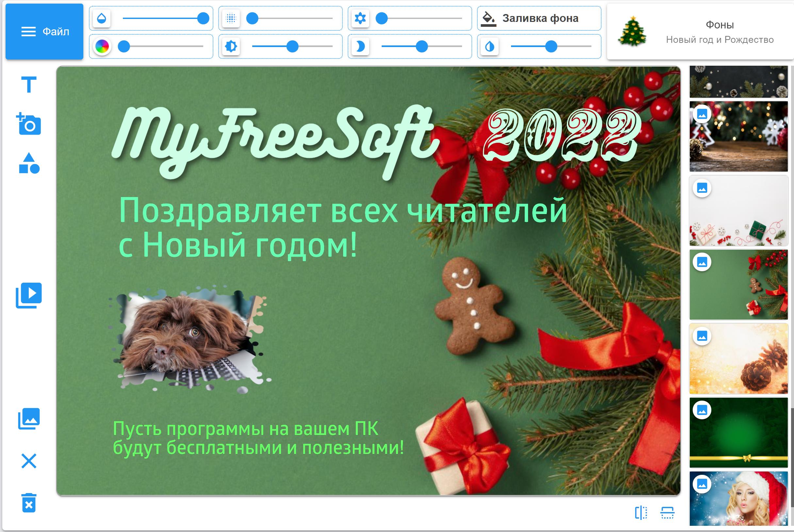This screenshot has width=794, height=532.
Task: Open the video slideshow library icon
Action: pos(29,295)
